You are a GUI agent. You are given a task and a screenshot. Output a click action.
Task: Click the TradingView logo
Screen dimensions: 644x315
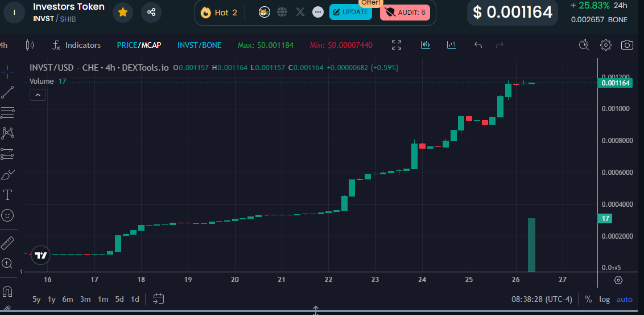tap(40, 255)
